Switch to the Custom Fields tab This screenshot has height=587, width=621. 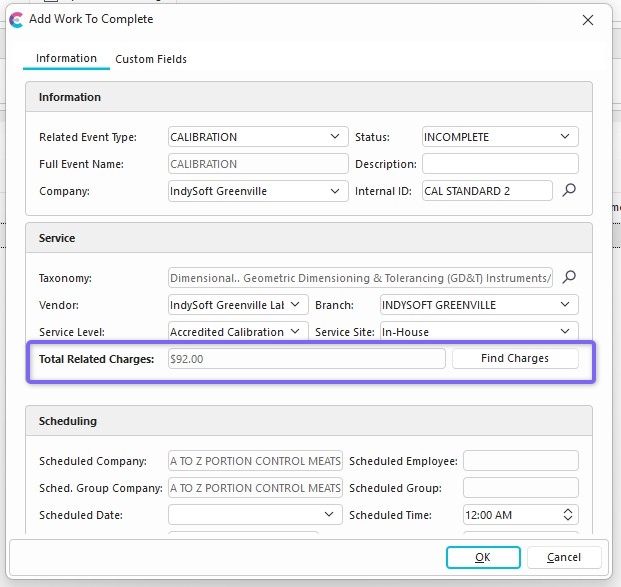151,59
